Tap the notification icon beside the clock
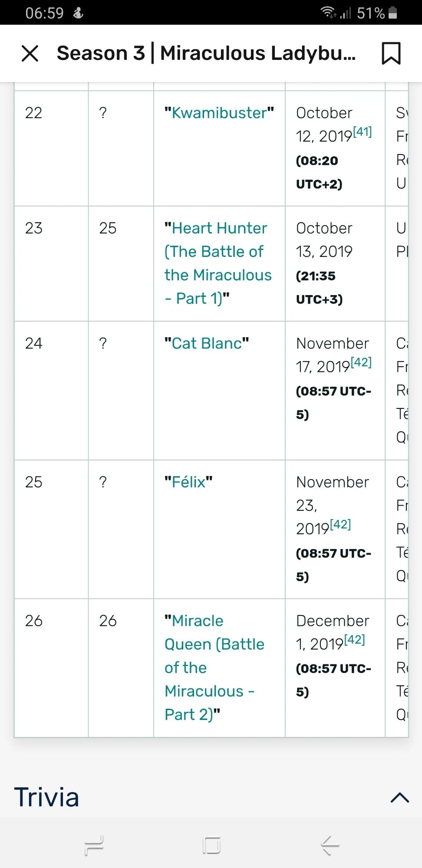This screenshot has width=422, height=868. click(x=78, y=13)
